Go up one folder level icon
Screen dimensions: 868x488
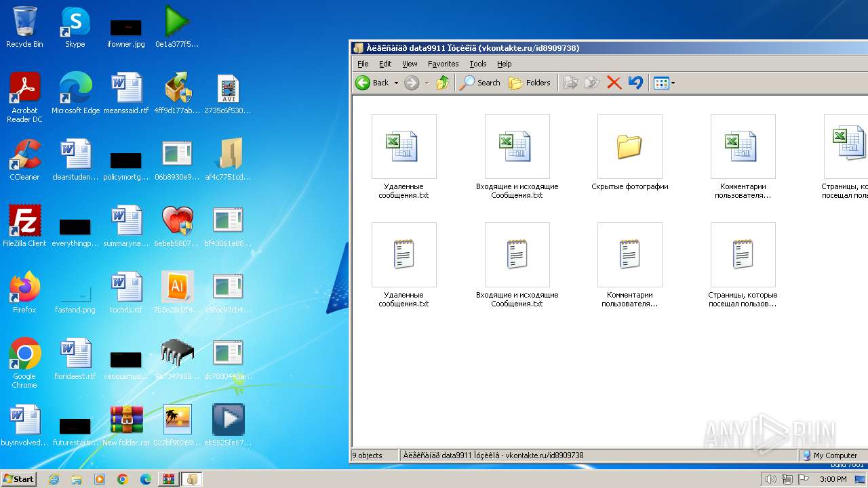tap(443, 83)
